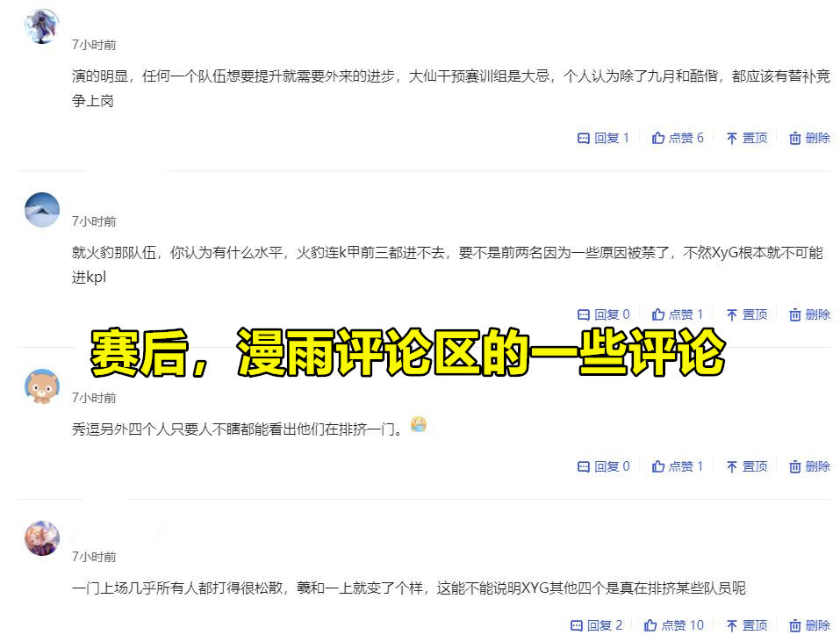Like the first comment with 点赞 6
Screen dimensions: 840x642
coord(677,138)
